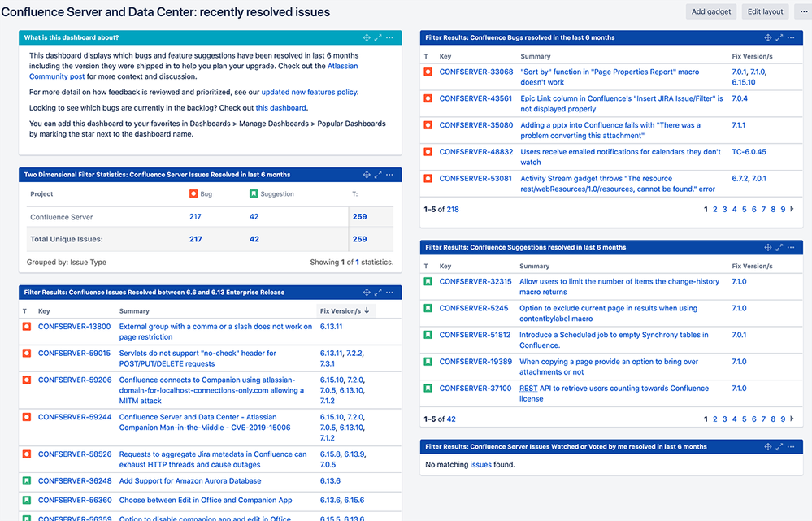Image resolution: width=812 pixels, height=521 pixels.
Task: Maximize the Confluence Suggestions resolved gadget
Action: (779, 248)
